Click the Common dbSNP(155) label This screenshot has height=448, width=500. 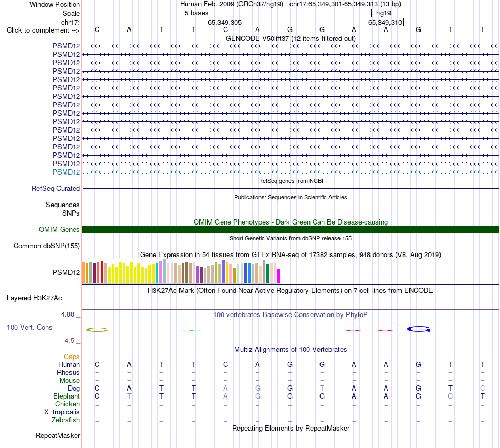coord(47,246)
